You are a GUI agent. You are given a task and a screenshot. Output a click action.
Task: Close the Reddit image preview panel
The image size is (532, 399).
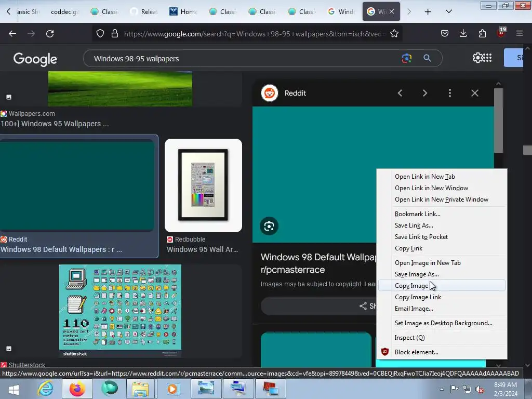point(475,93)
